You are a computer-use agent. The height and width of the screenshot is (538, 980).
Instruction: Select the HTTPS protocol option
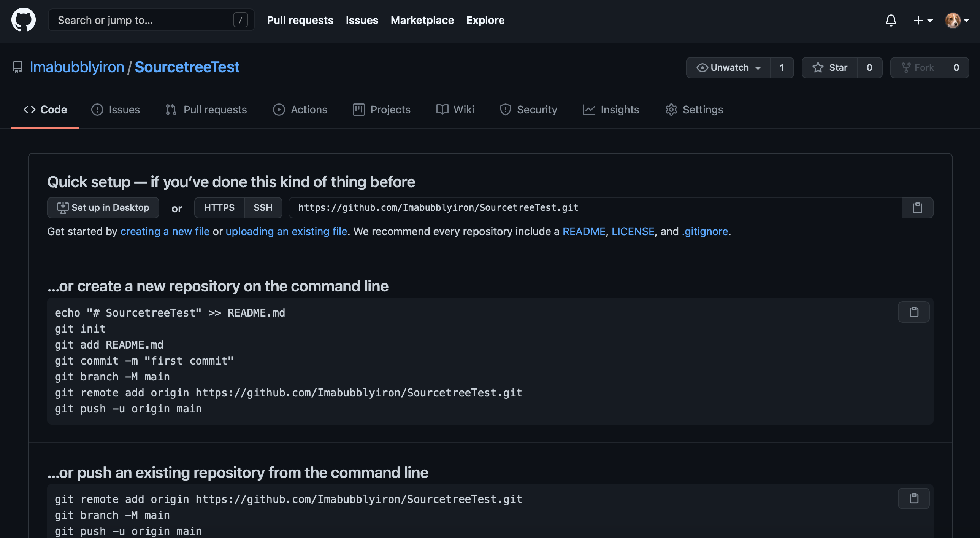pos(219,207)
